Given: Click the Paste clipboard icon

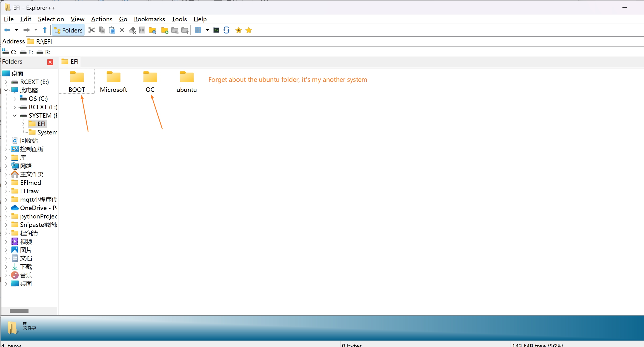Looking at the screenshot, I should click(112, 30).
